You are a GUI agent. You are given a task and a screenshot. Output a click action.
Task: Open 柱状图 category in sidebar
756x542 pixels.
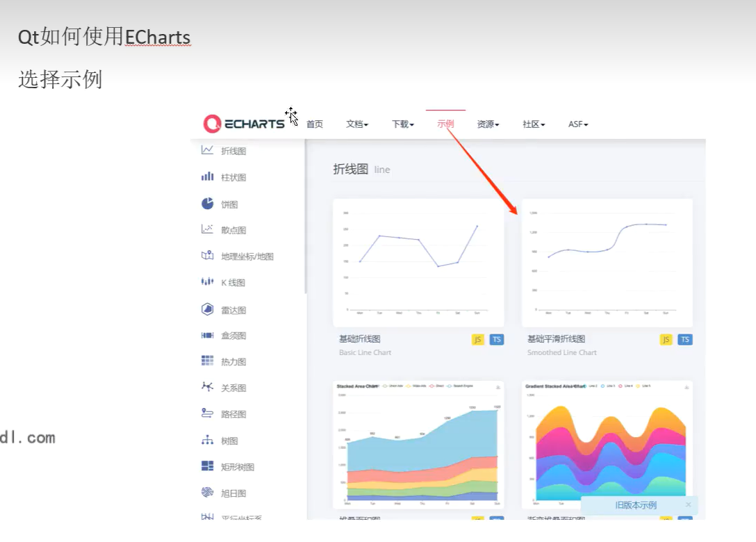point(233,177)
